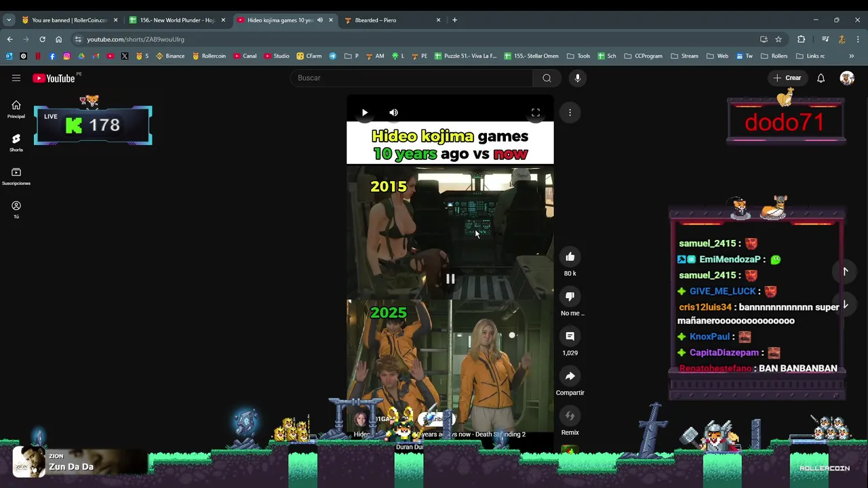Open Binance bookmark

[170, 56]
